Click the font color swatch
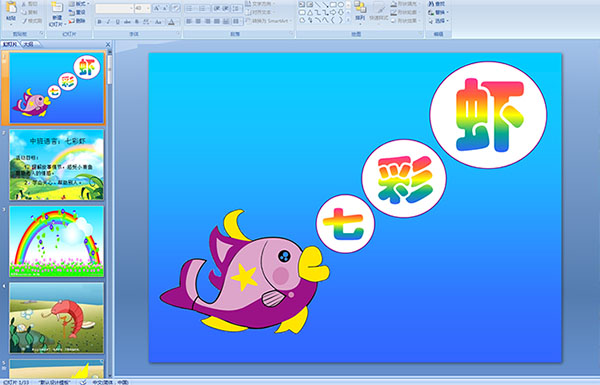 coord(171,22)
